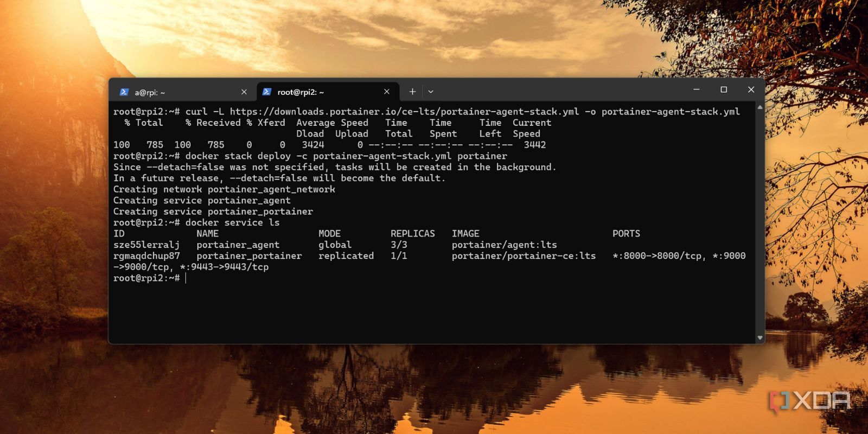Click portainer/agent:lts image text
868x434 pixels.
click(505, 245)
